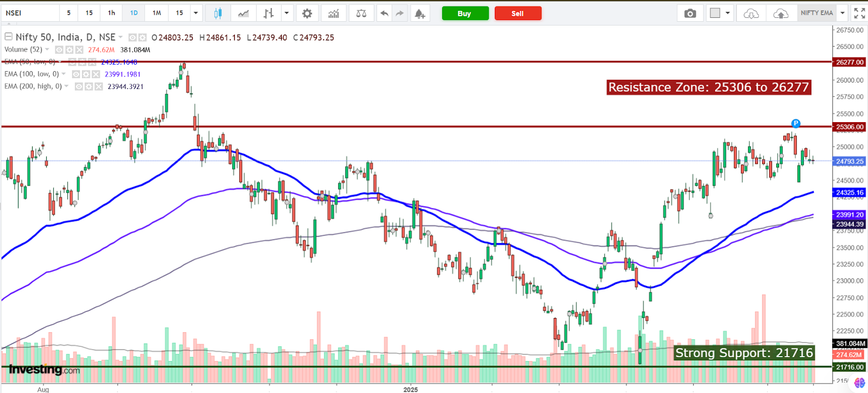Open EMA (200, high, 0) legend dropdown arrow
Screen dimensions: 868x393
click(67, 87)
